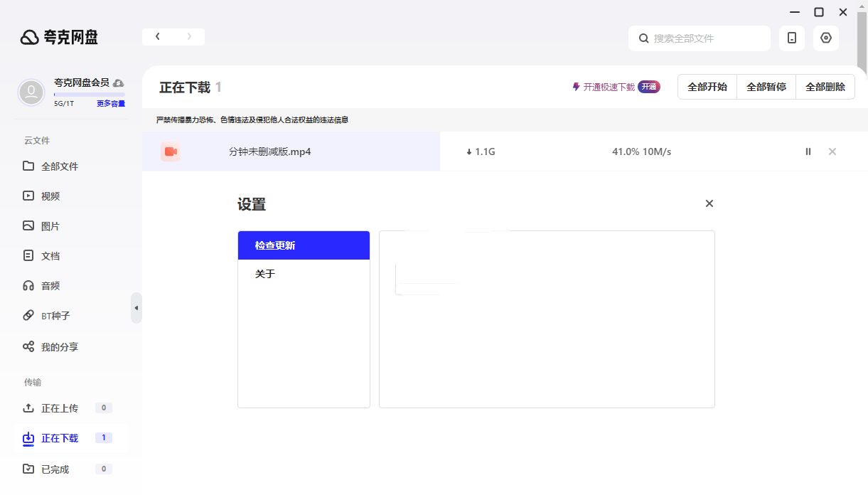The height and width of the screenshot is (495, 868).
Task: Click the Quark cloud drive logo
Action: click(59, 38)
